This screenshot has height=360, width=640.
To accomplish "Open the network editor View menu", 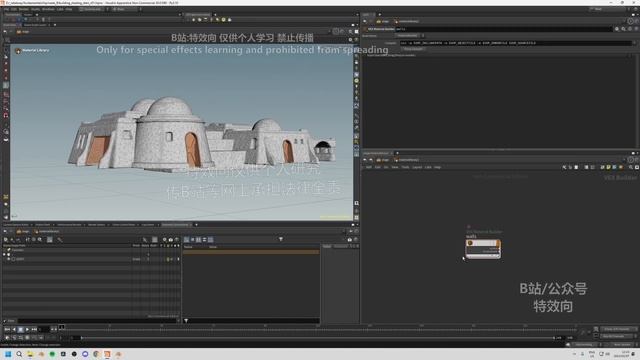I will pos(395,167).
